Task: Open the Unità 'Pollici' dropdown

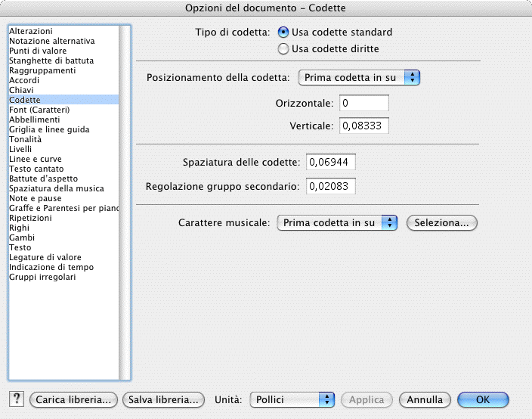Action: coord(292,399)
